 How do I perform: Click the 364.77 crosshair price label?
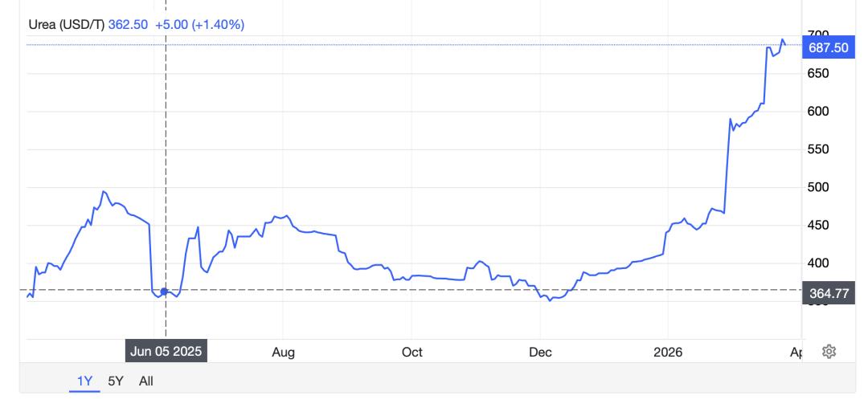(829, 294)
